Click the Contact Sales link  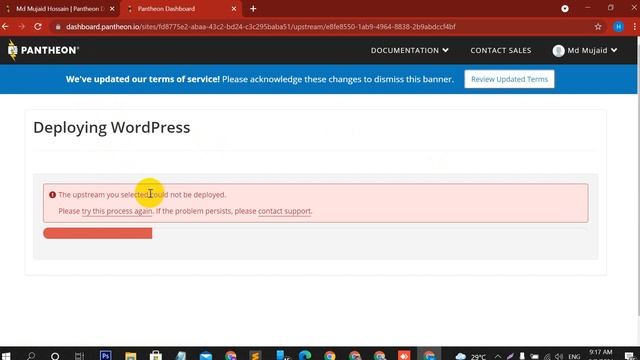(x=501, y=50)
